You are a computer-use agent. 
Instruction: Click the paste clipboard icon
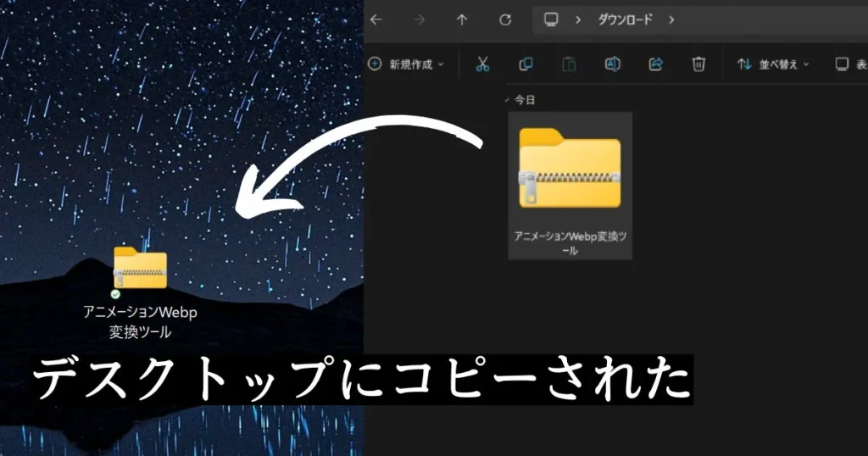pos(569,64)
